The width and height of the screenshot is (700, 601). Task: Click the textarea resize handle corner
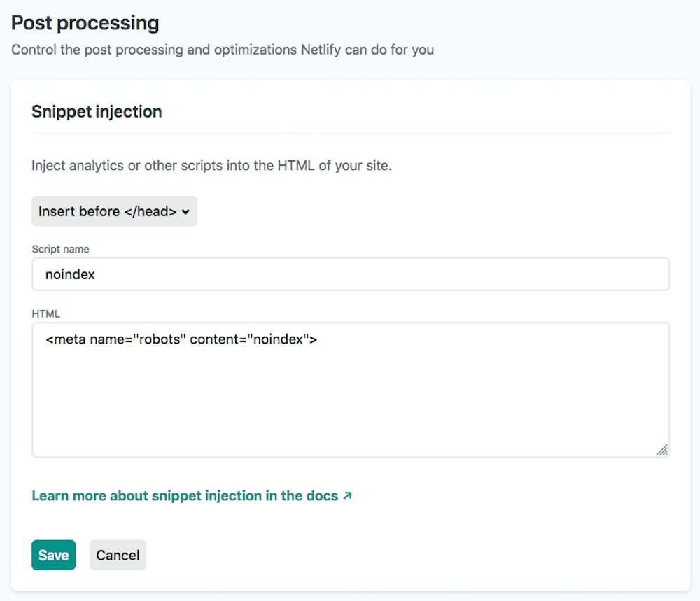pos(662,450)
